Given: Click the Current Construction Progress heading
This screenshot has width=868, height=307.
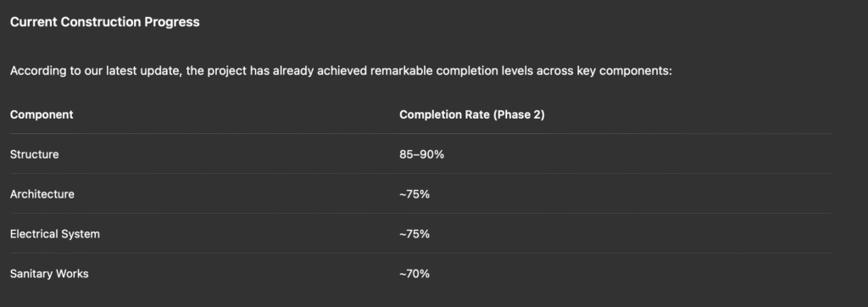Looking at the screenshot, I should (x=104, y=22).
